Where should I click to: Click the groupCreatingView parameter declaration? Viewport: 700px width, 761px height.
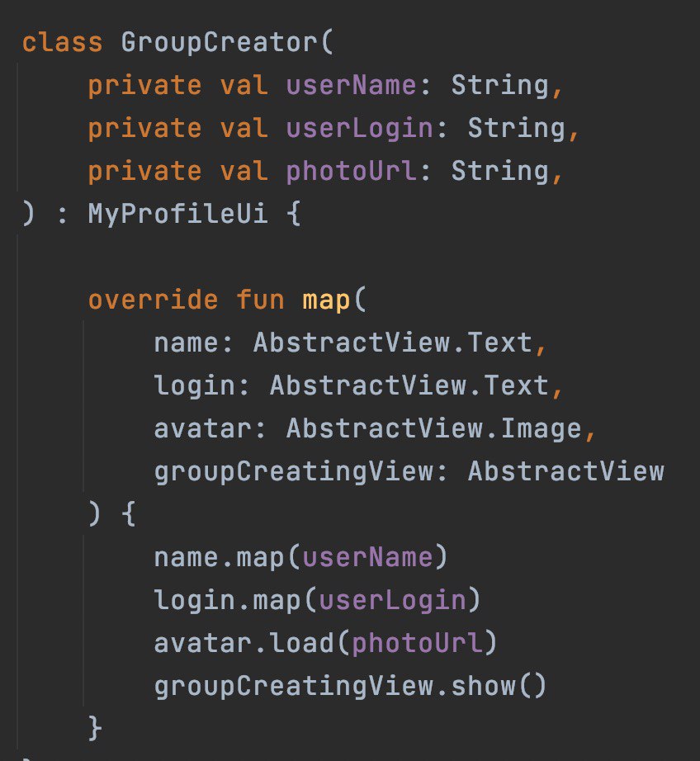[x=293, y=472]
